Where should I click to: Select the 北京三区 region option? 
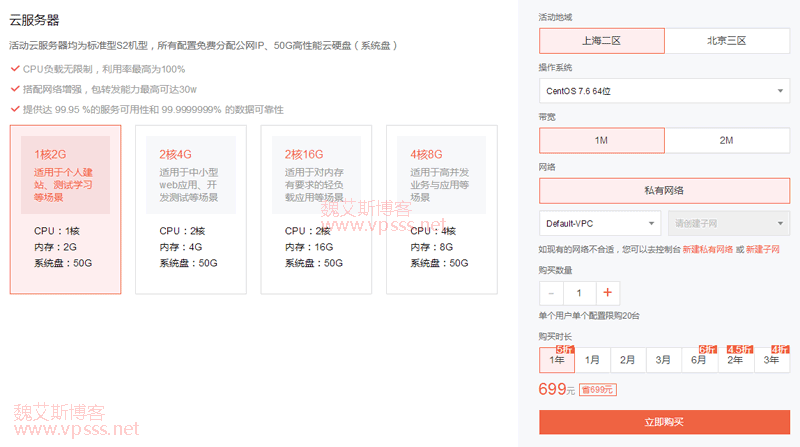click(x=727, y=41)
